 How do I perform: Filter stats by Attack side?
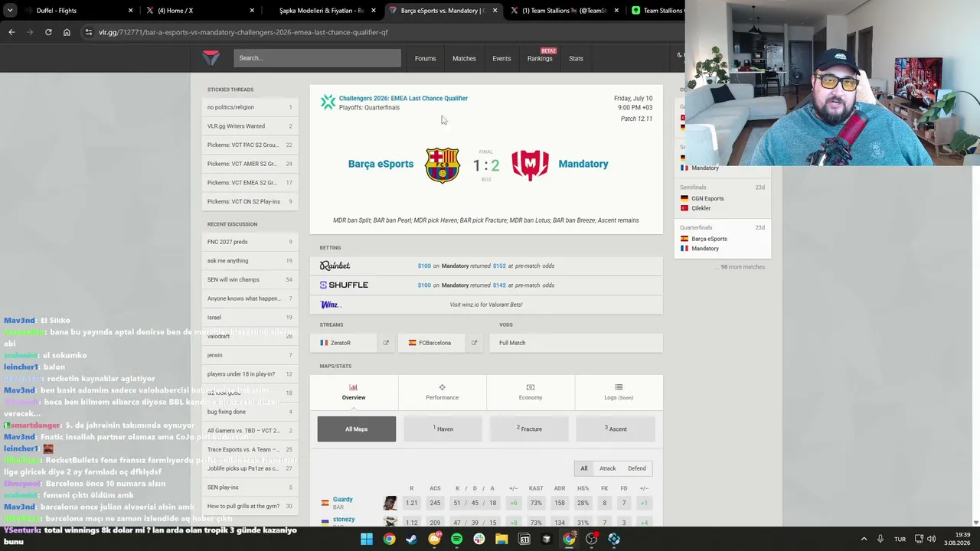point(607,468)
